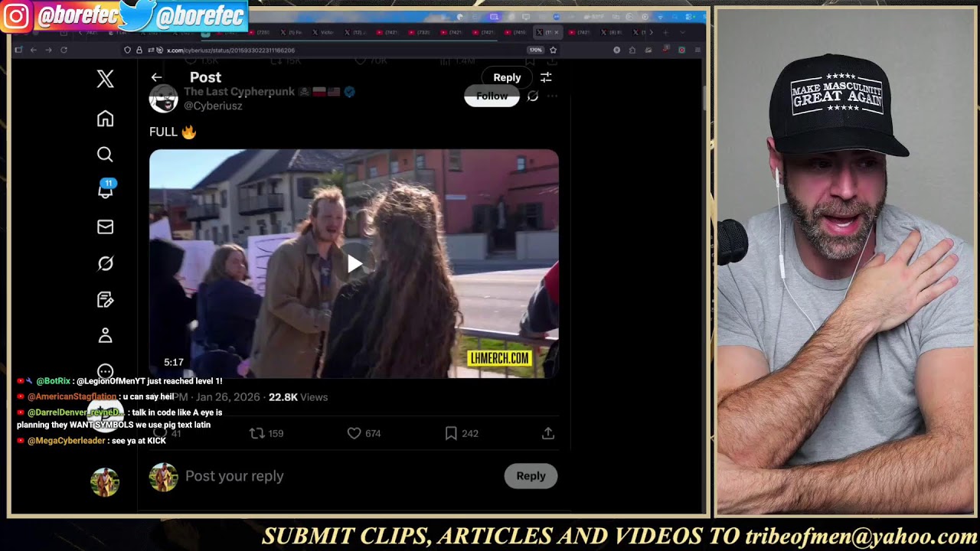980x551 pixels.
Task: Open tracking protection shield icon
Action: [128, 50]
